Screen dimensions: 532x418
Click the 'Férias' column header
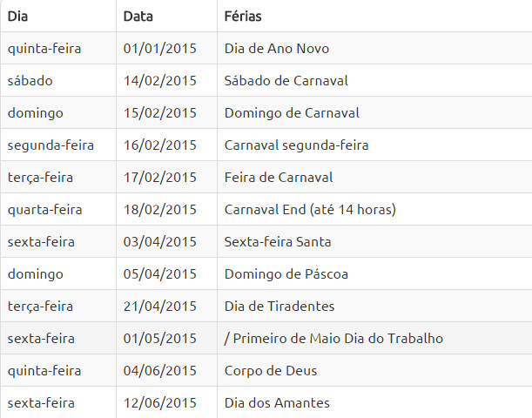click(243, 17)
